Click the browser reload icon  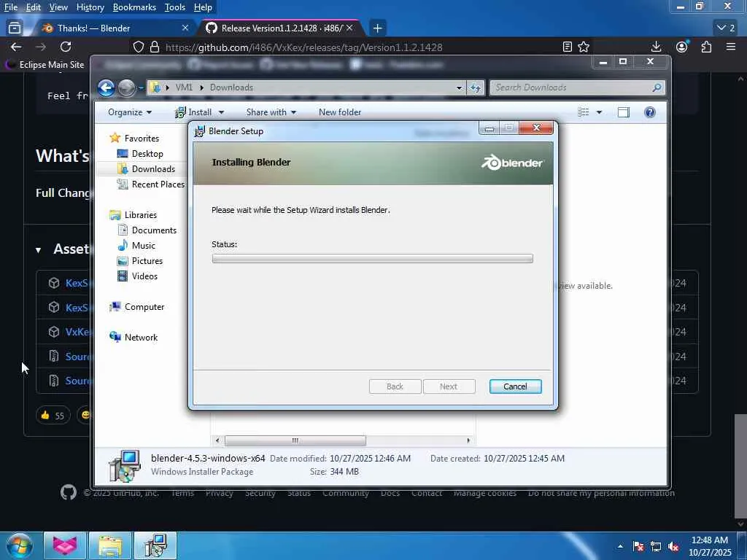tap(66, 47)
